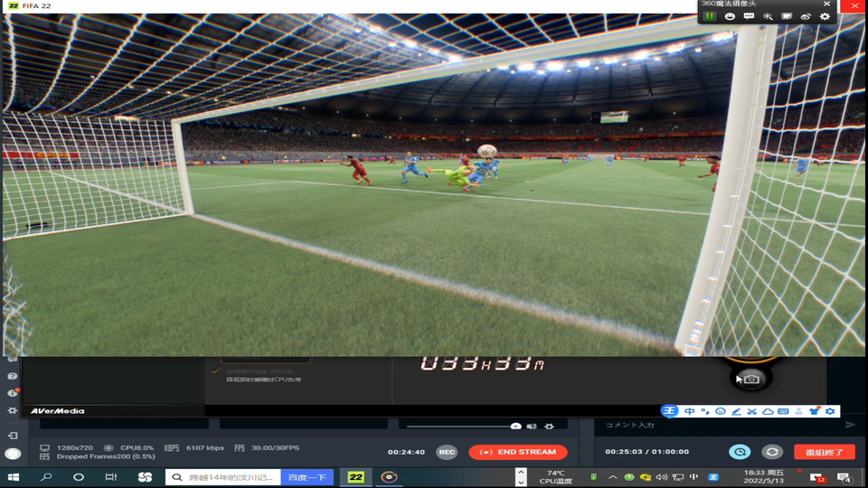Click the round avatar in sidebar
Image resolution: width=868 pixels, height=488 pixels.
click(x=12, y=454)
